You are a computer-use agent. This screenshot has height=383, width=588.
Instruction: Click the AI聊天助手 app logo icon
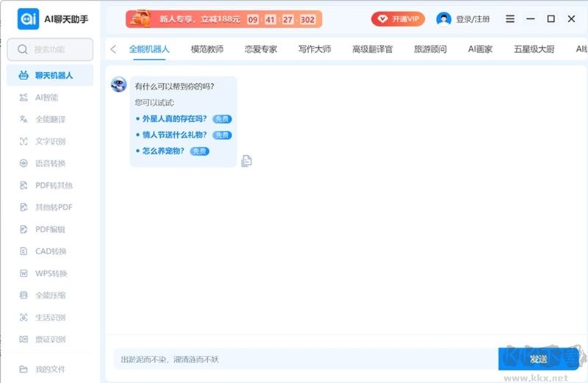[x=28, y=19]
